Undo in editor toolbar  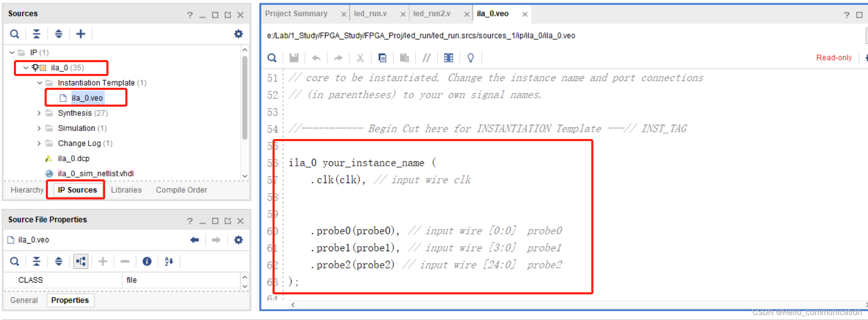[316, 58]
